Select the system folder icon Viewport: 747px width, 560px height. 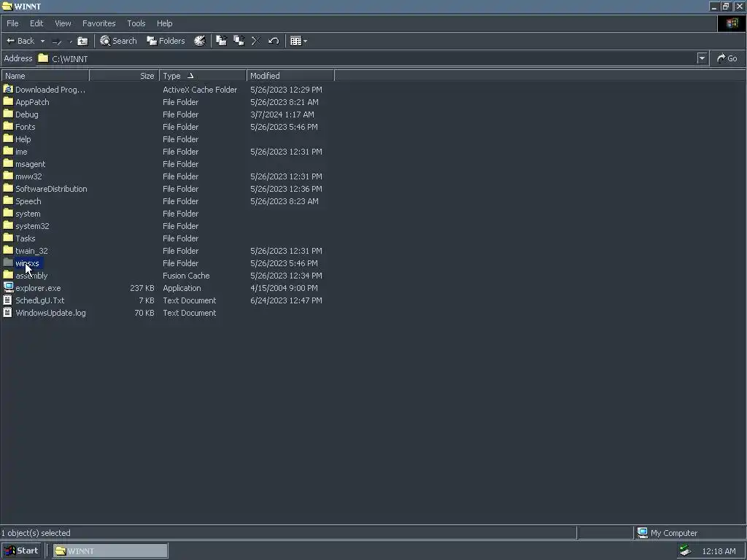8,213
